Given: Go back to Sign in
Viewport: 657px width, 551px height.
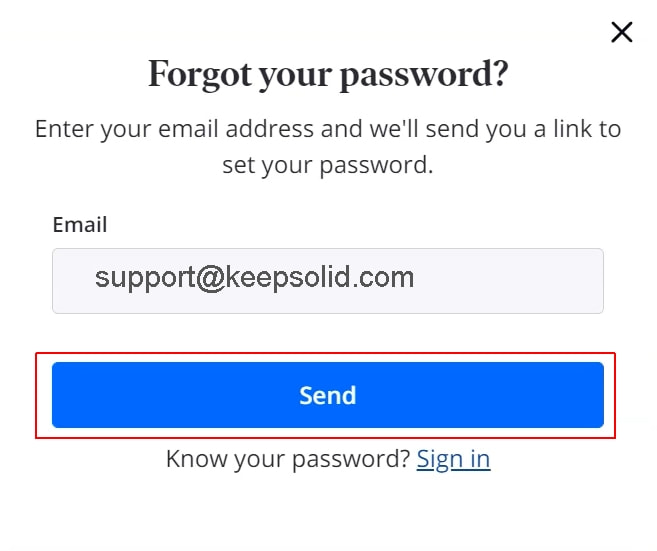Looking at the screenshot, I should [453, 459].
